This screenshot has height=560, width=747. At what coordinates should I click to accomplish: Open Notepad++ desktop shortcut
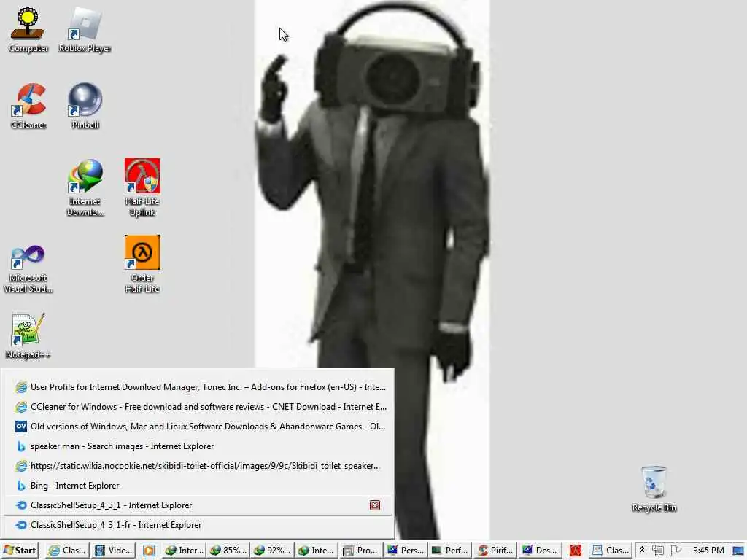click(x=28, y=336)
